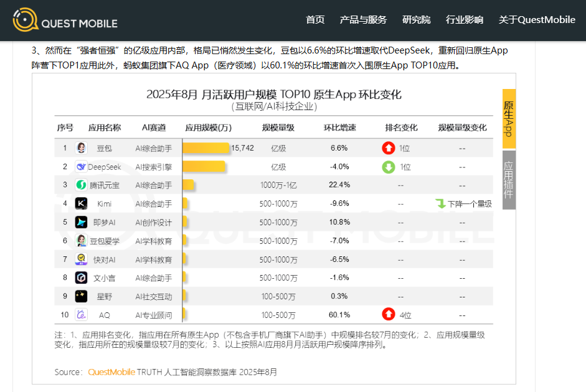Viewport: 586px width, 392px height.
Task: Click green down arrow for DeepSeek ranking
Action: 389,167
